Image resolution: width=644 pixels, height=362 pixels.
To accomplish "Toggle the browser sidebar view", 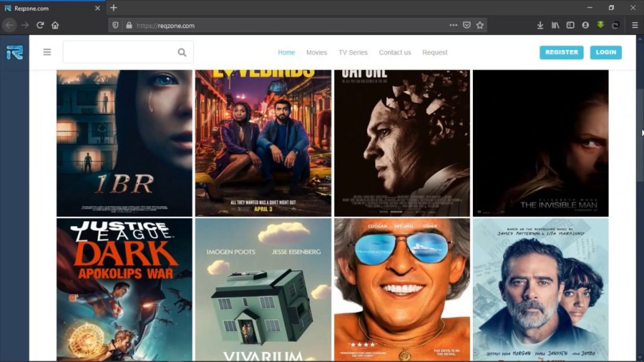I will [570, 25].
